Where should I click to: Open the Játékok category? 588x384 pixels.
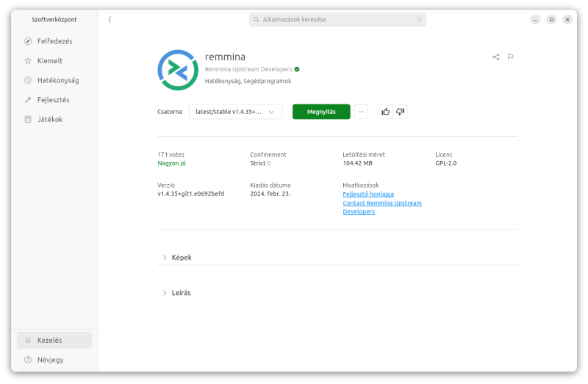(x=54, y=119)
